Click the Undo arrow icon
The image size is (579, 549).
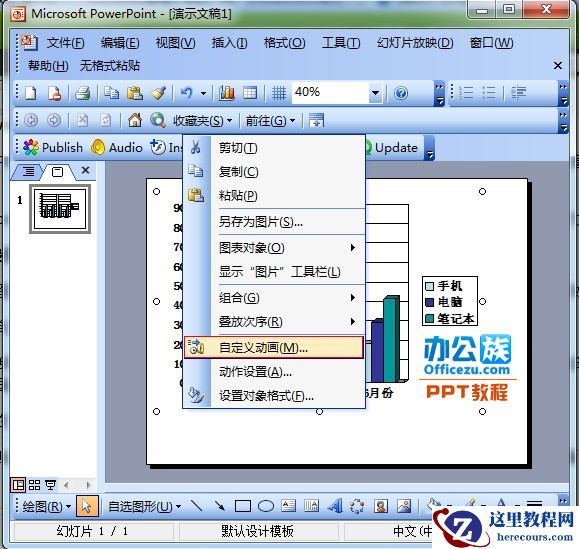click(187, 93)
